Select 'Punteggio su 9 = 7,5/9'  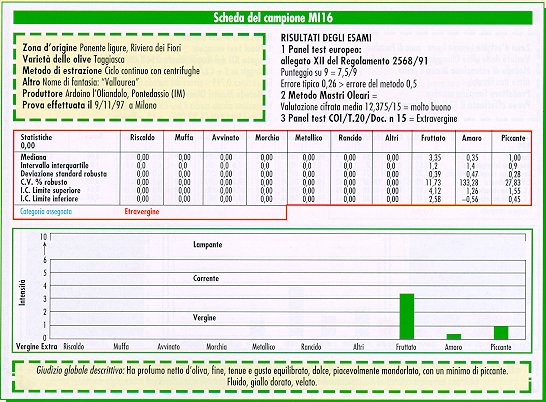tap(319, 72)
